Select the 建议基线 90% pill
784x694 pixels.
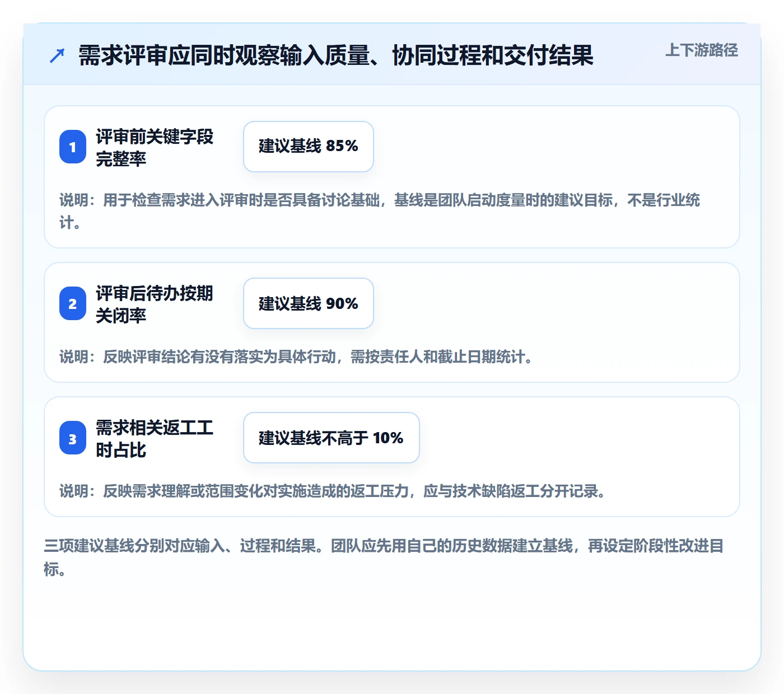pos(309,303)
